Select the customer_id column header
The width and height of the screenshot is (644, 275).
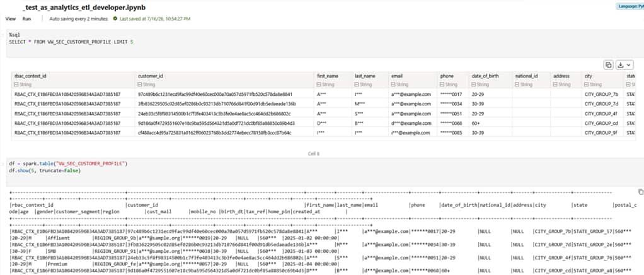point(149,76)
